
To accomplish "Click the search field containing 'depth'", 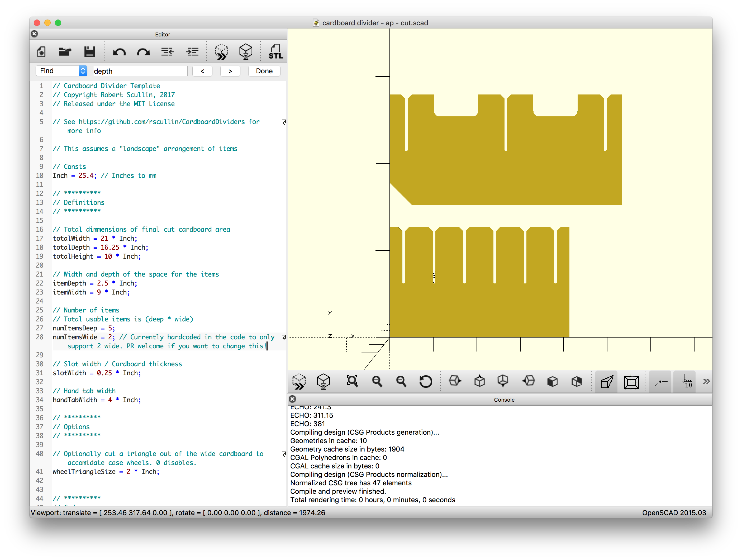I will click(x=140, y=71).
